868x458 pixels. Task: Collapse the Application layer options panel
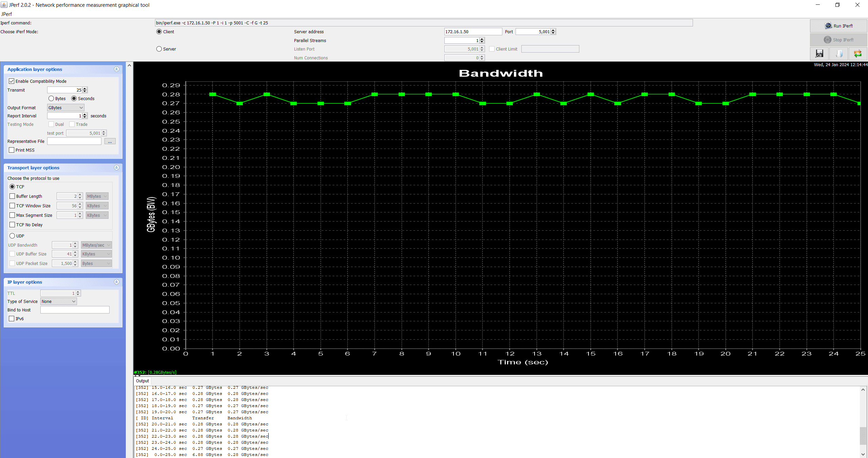117,69
